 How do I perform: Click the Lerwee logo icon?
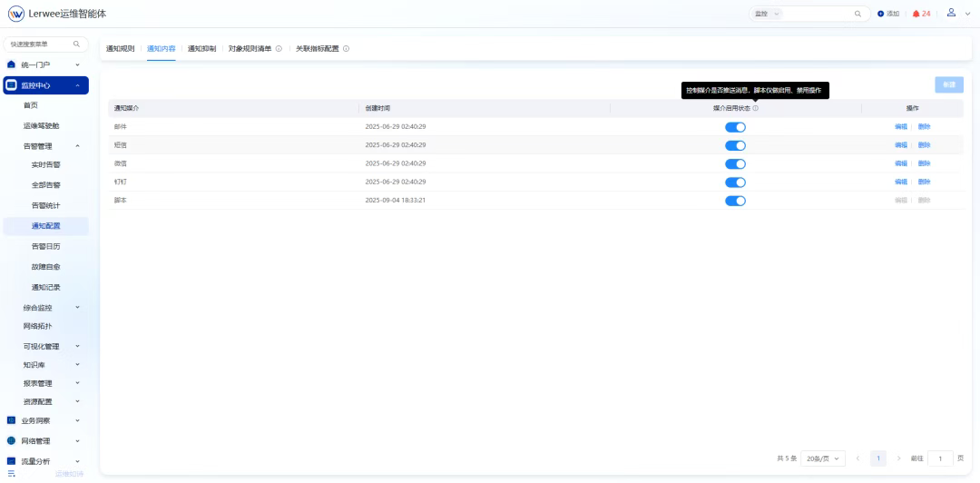15,14
